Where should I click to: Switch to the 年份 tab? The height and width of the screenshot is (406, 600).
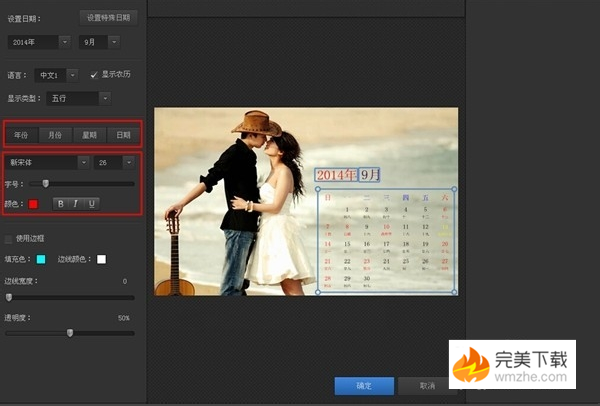[x=21, y=134]
